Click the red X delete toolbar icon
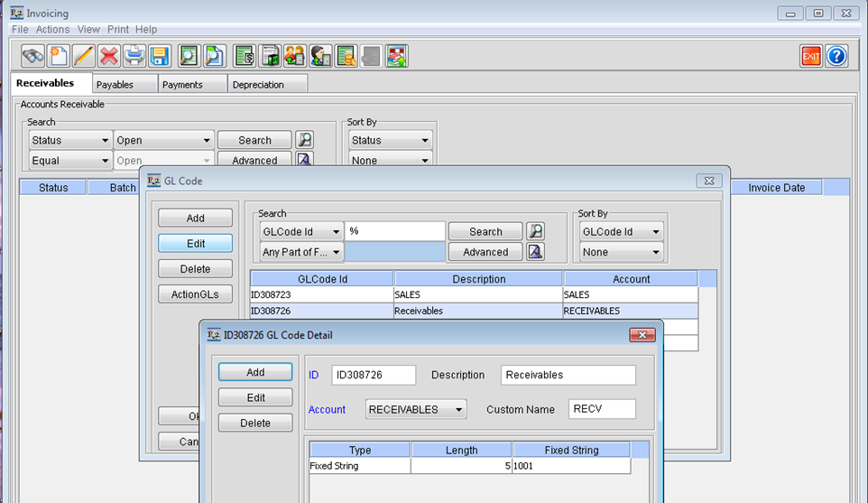 (109, 56)
